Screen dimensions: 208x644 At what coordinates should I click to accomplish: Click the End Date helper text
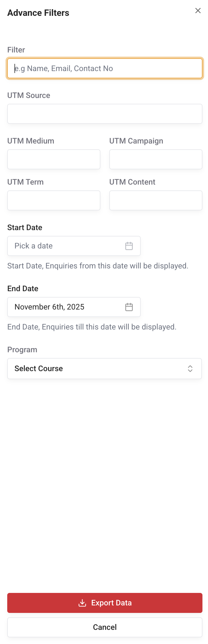92,327
